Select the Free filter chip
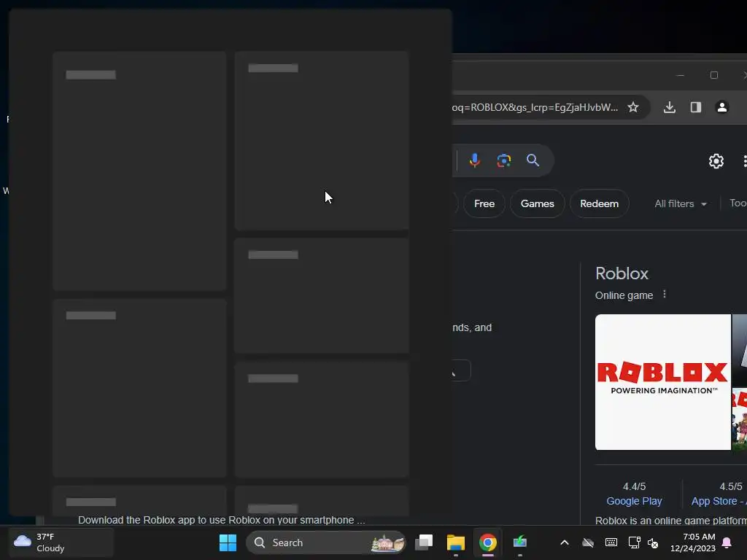747x560 pixels. [x=484, y=203]
